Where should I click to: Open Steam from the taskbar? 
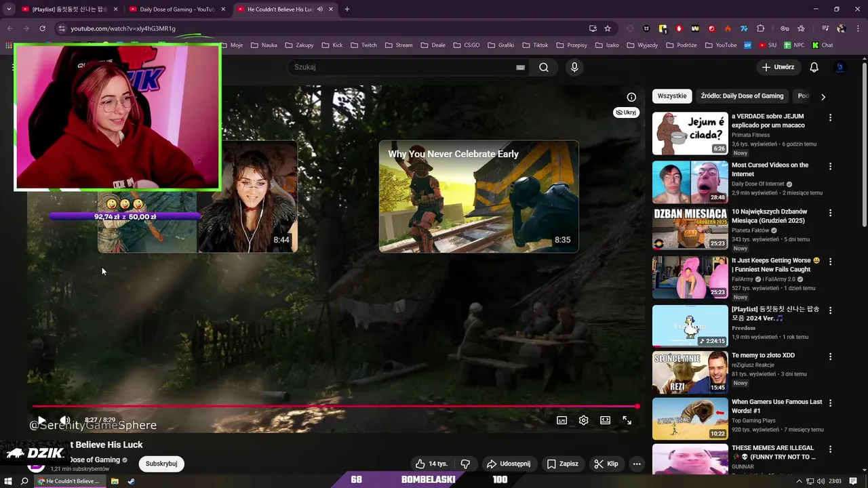[x=131, y=481]
